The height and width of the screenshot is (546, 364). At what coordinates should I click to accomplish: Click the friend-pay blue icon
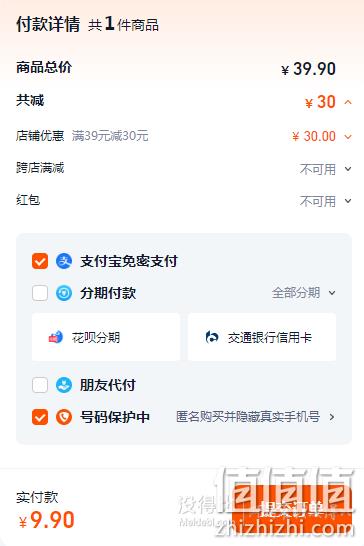coord(64,385)
